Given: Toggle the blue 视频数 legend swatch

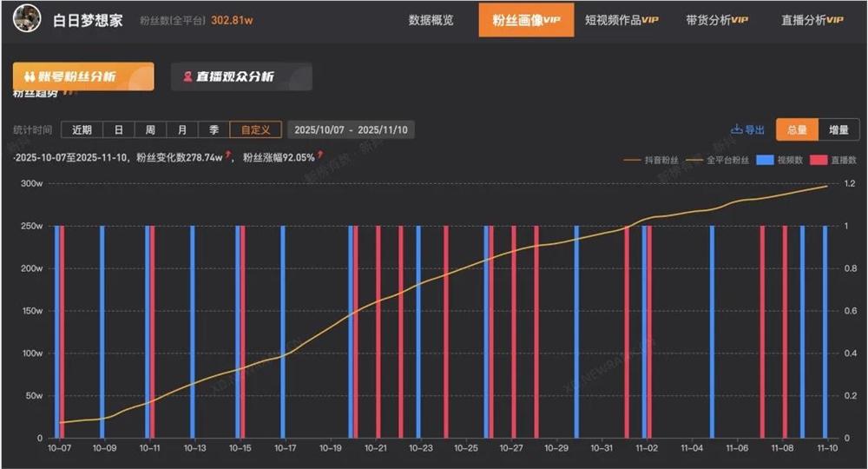Looking at the screenshot, I should click(x=765, y=160).
